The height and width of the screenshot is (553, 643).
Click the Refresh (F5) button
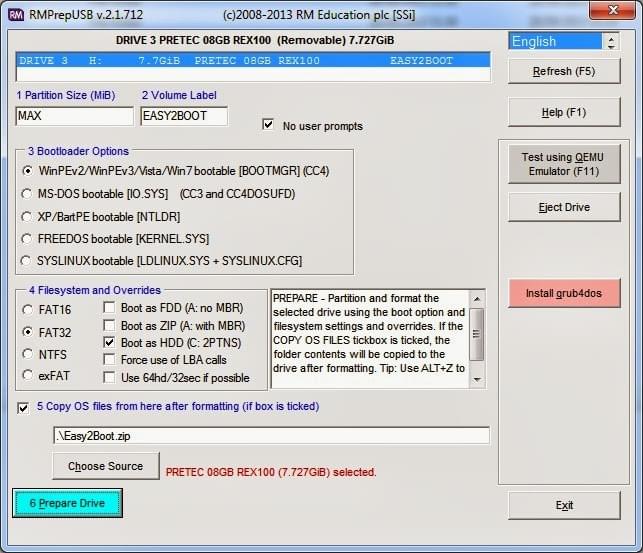coord(564,71)
